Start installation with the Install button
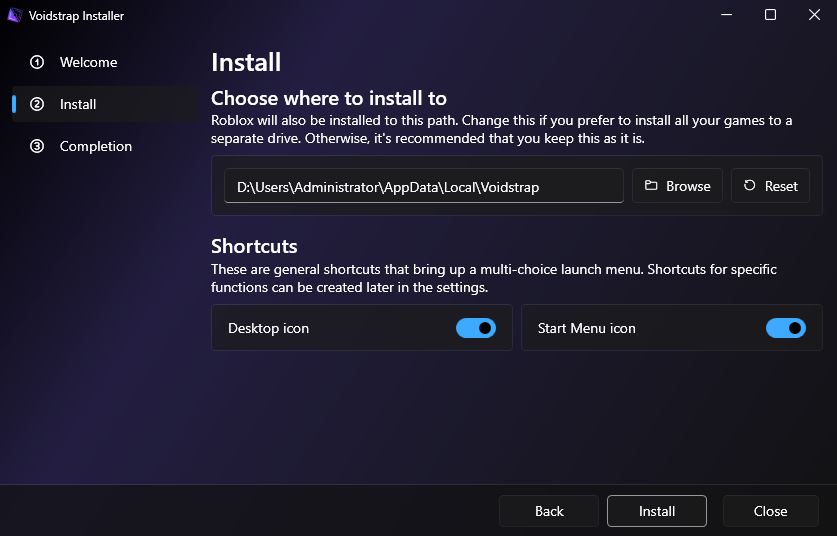Screen dimensions: 837x536 click(657, 511)
